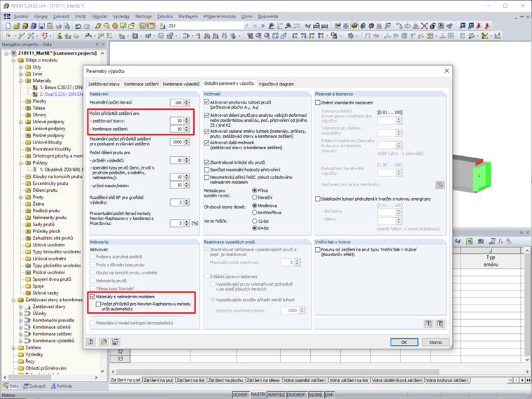Click the new node tool icon in second toolbar
This screenshot has width=532, height=399.
click(8, 36)
